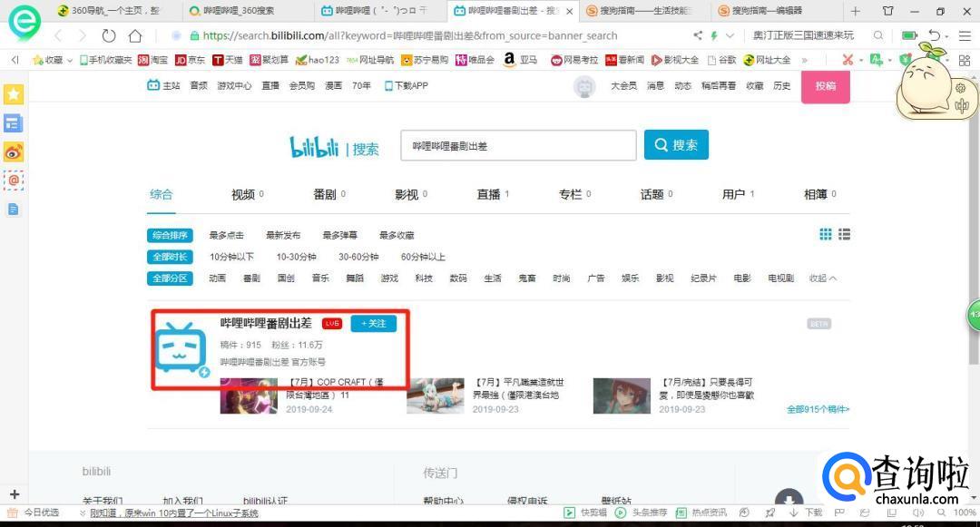The width and height of the screenshot is (980, 527).
Task: Filter duration 60分钟以上
Action: pos(423,257)
